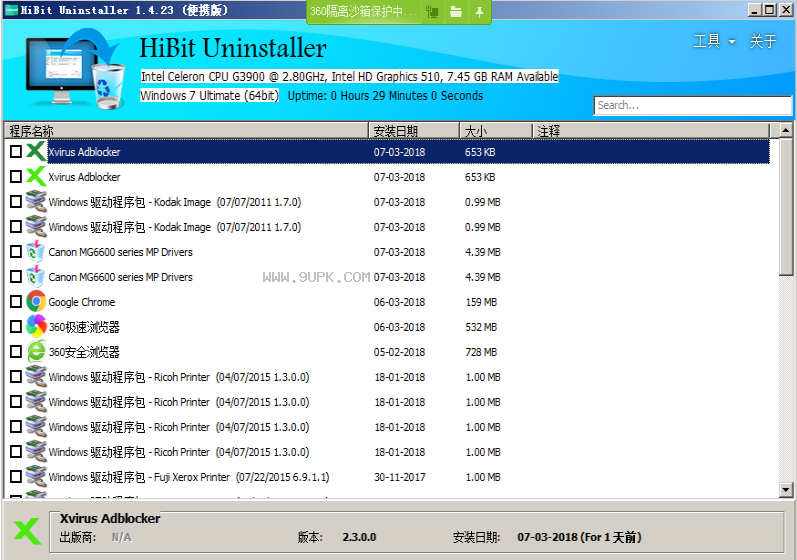797x560 pixels.
Task: Tick the checkbox for 360安全浏览器
Action: tap(16, 352)
